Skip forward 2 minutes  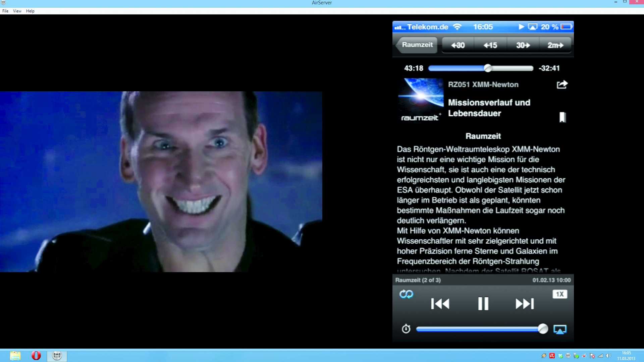coord(555,45)
